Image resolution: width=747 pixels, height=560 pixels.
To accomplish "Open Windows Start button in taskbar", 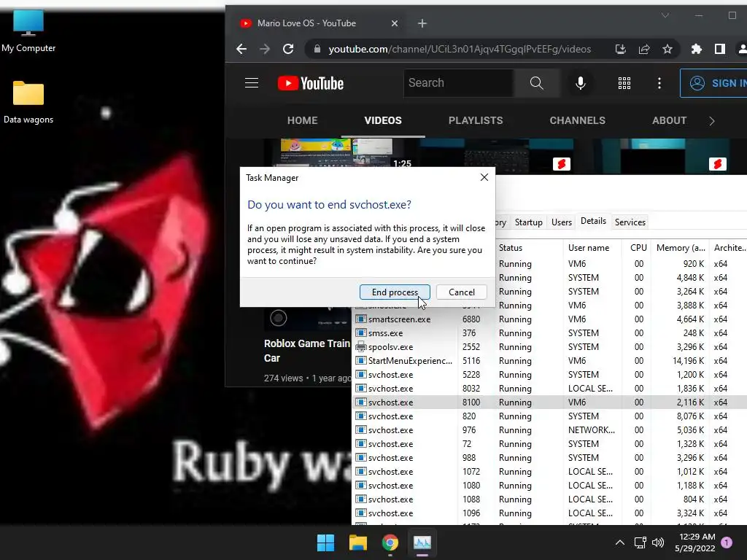I will pyautogui.click(x=326, y=542).
